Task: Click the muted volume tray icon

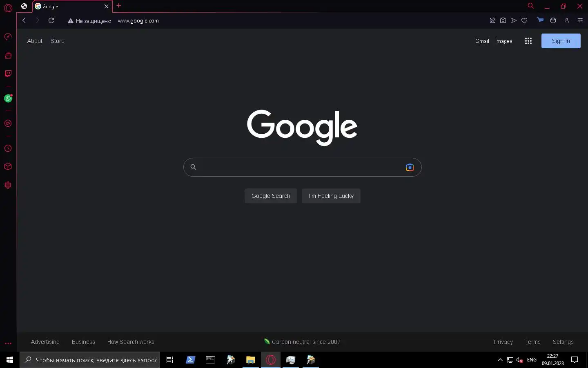Action: coord(520,360)
